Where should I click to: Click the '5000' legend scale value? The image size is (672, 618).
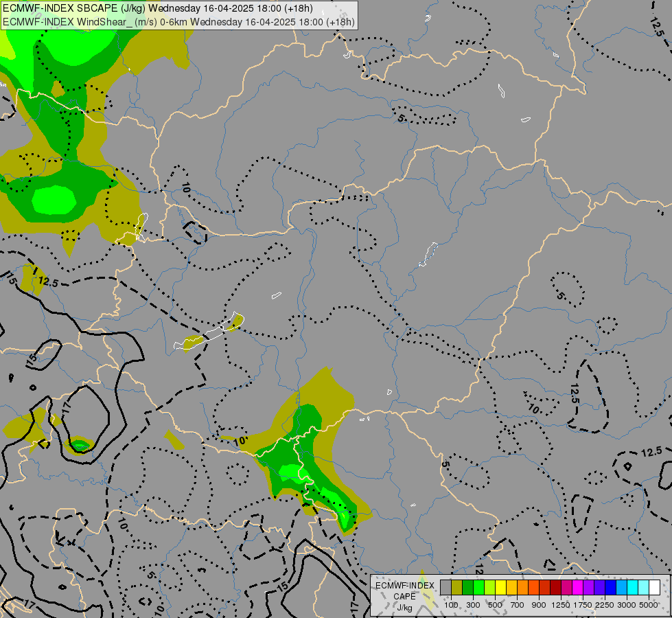[649, 605]
